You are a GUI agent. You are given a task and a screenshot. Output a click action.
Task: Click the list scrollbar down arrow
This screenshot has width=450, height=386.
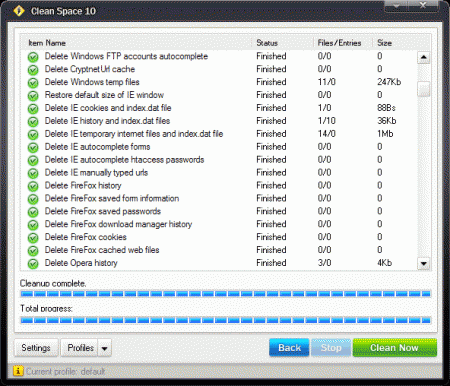coord(424,264)
